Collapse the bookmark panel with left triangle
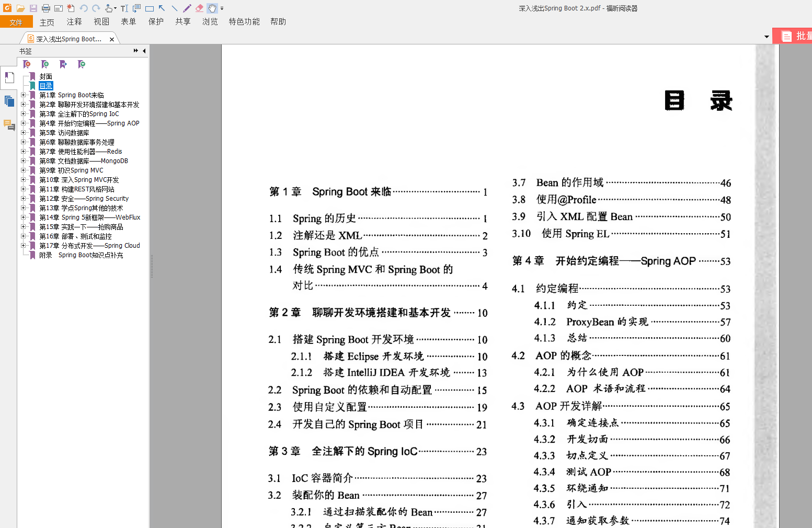 point(144,51)
